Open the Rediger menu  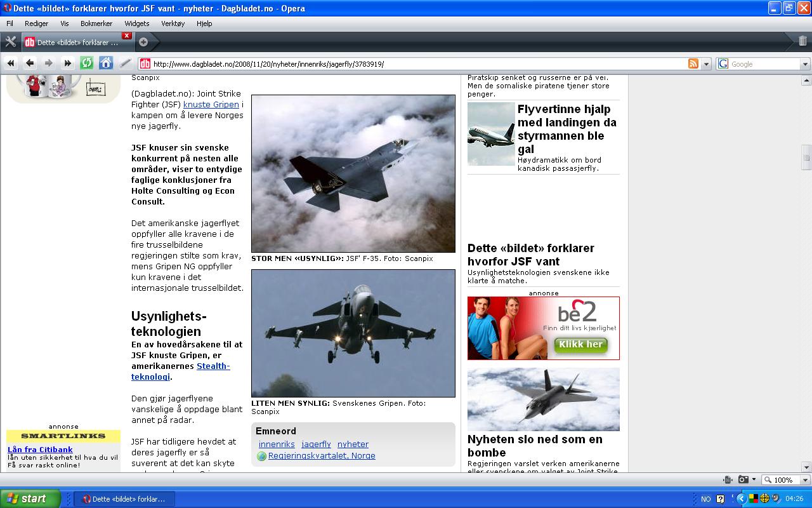coord(37,23)
